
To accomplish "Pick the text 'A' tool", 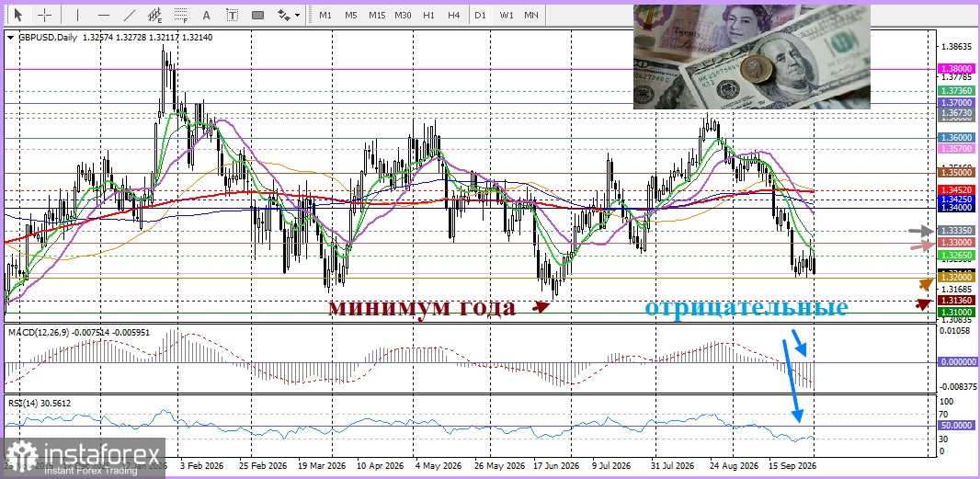I will (x=207, y=15).
